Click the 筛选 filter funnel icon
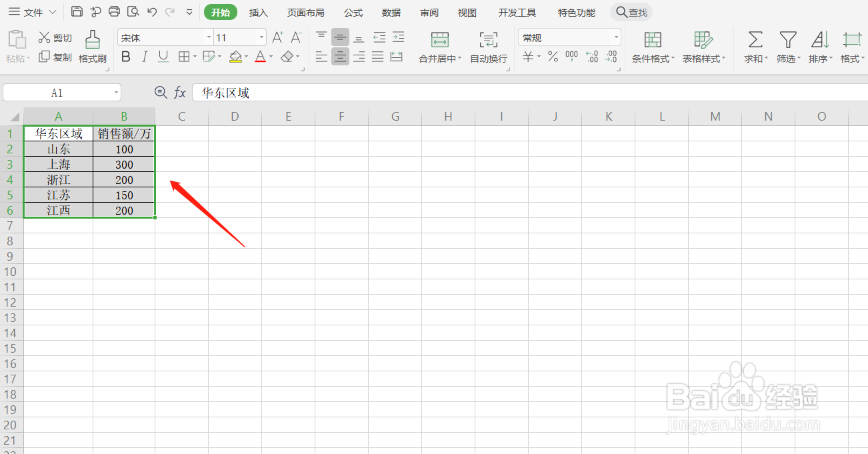Screen dimensions: 868x454 pos(788,39)
